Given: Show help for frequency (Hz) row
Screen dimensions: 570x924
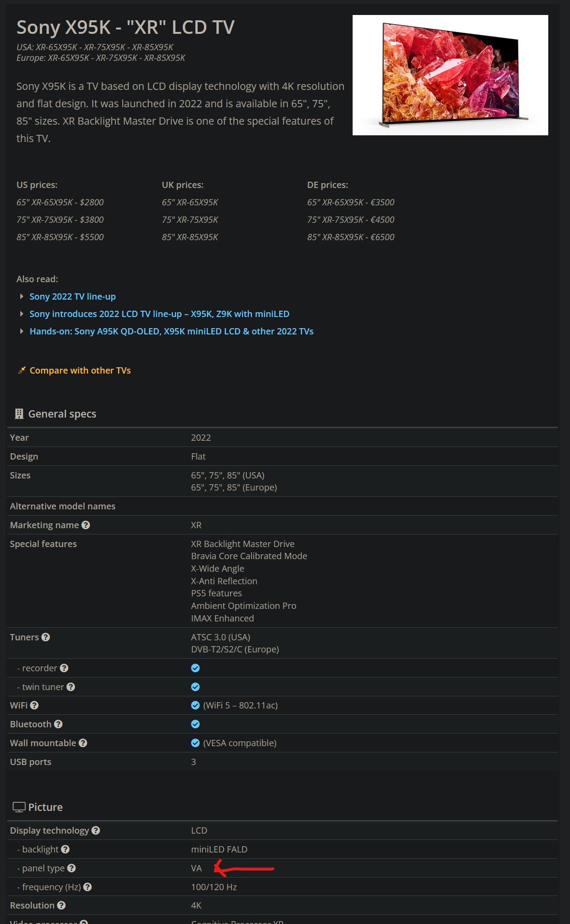Looking at the screenshot, I should [87, 887].
